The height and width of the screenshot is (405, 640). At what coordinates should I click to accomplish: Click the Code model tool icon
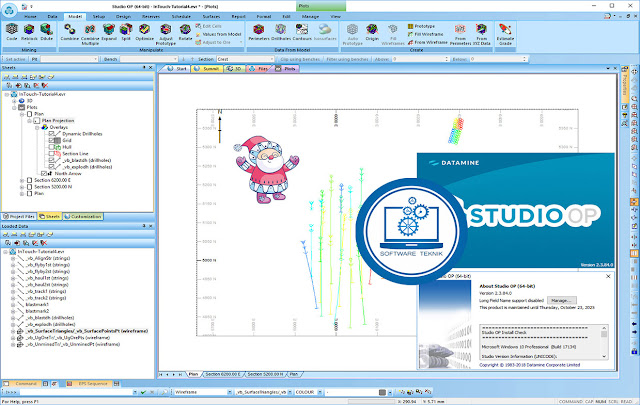click(x=11, y=32)
